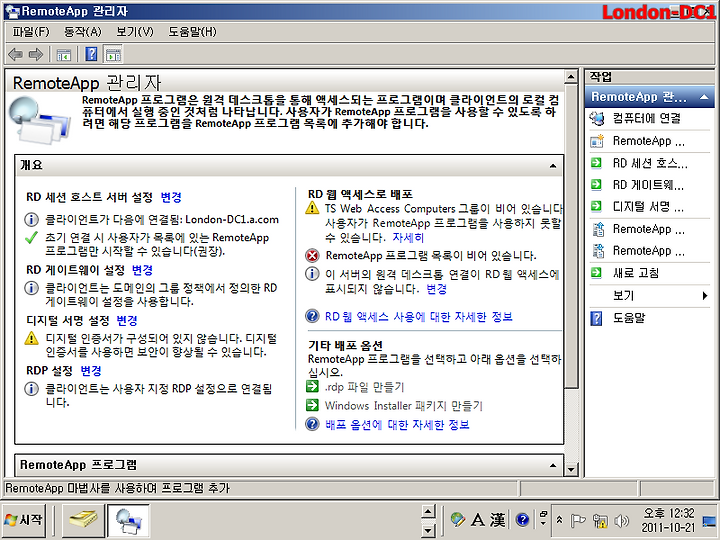720x540 pixels.
Task: Go back using the toolbar Back arrow
Action: click(x=16, y=55)
